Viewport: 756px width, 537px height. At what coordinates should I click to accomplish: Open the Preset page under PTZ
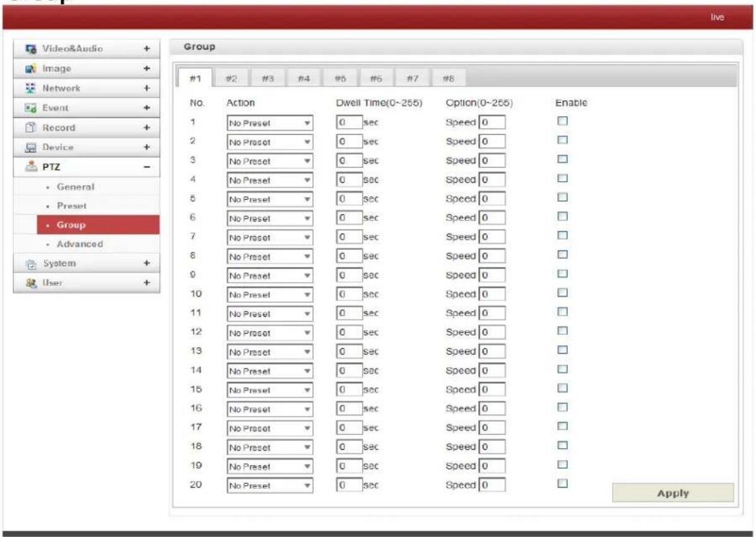tap(72, 206)
